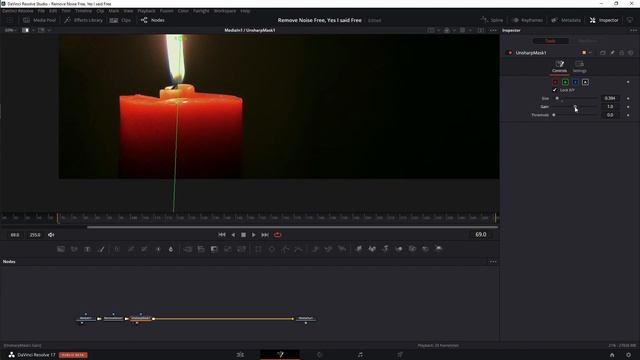The height and width of the screenshot is (360, 640).
Task: Open the File menu
Action: point(41,11)
